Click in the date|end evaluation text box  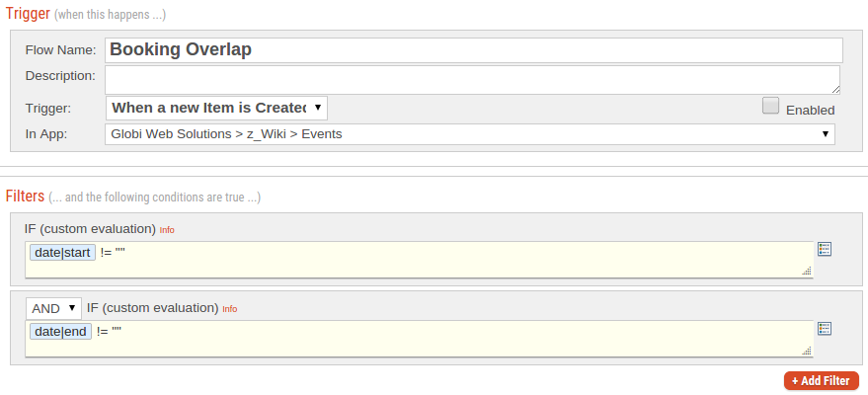(x=419, y=339)
